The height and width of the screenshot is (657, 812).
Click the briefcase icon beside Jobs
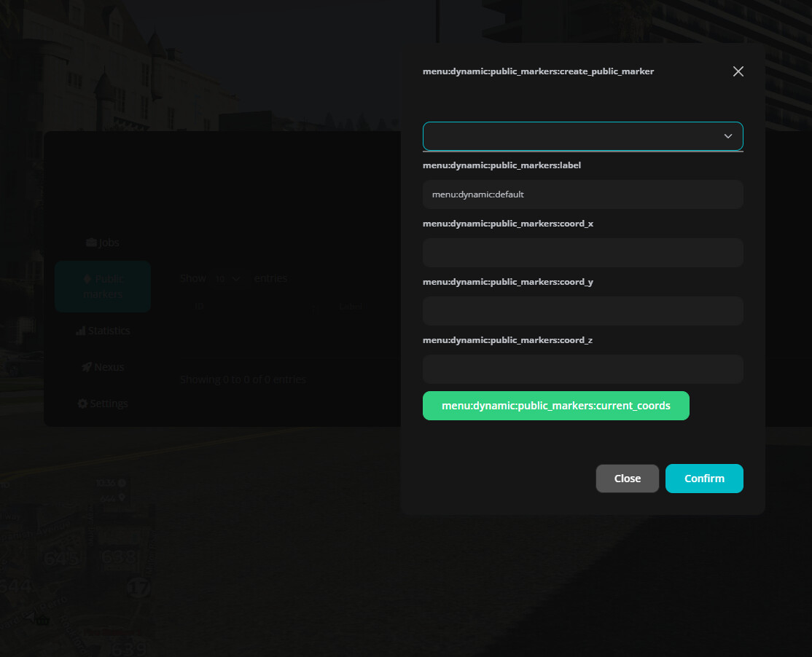(90, 242)
